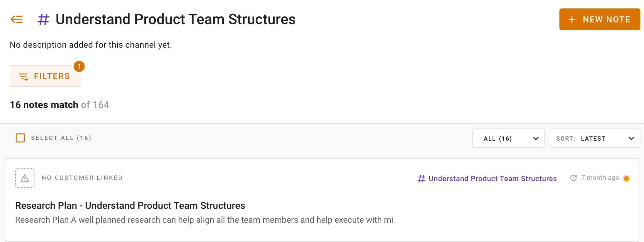Click the chevron in the All (16) dropdown
The height and width of the screenshot is (242, 644).
pos(536,138)
